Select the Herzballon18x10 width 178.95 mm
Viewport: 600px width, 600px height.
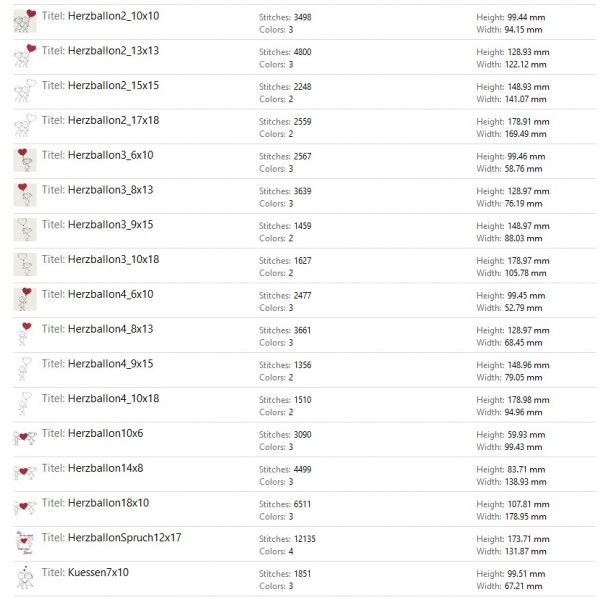(x=525, y=517)
